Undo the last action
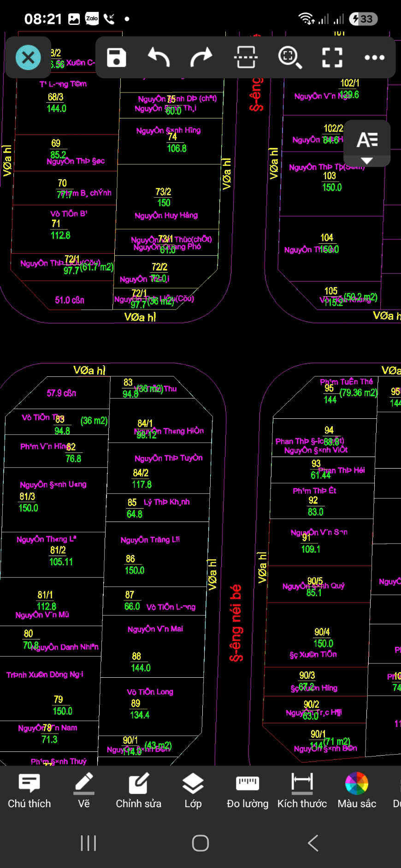401x868 pixels. point(159,58)
